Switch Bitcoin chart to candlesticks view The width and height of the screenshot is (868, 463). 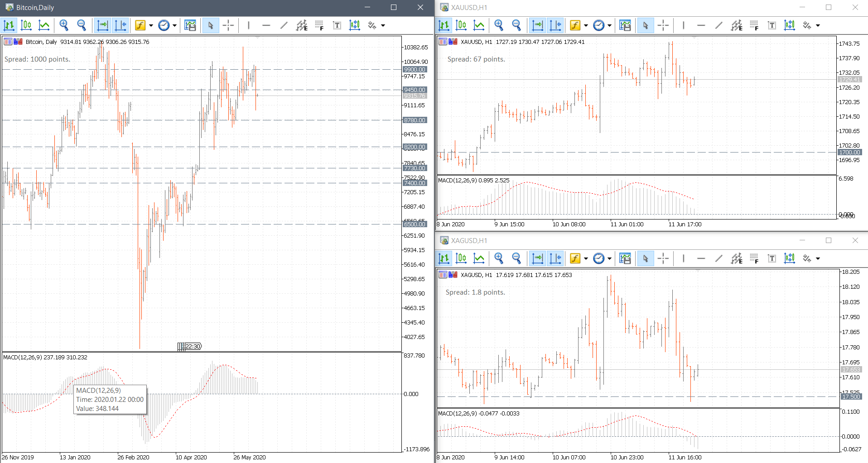coord(26,25)
